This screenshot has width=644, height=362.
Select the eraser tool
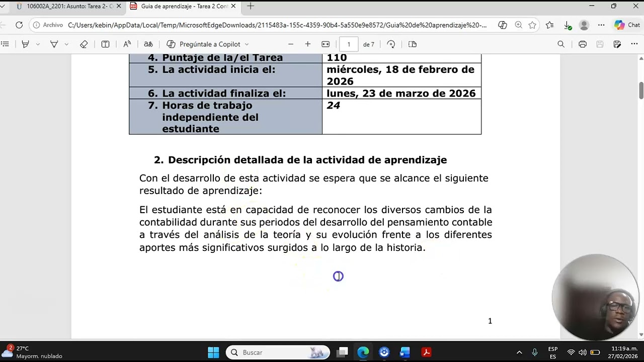pos(84,44)
